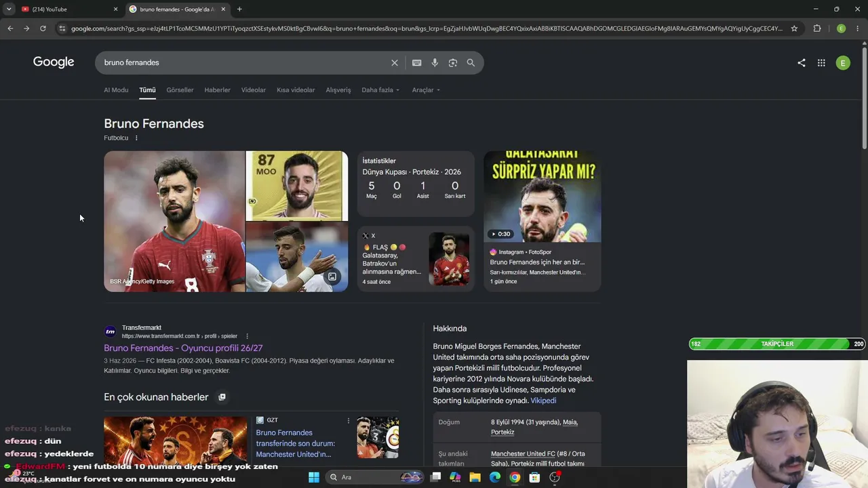Open the Haberler tab

pos(217,90)
